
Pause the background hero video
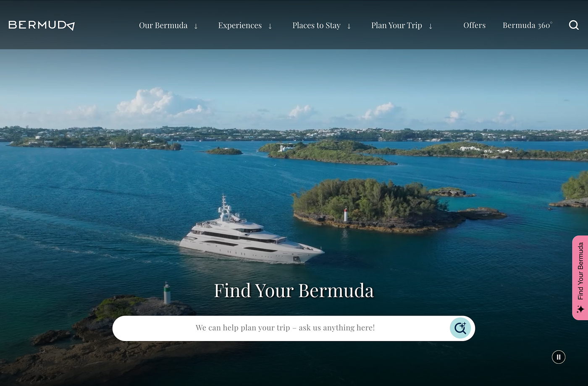pos(559,357)
